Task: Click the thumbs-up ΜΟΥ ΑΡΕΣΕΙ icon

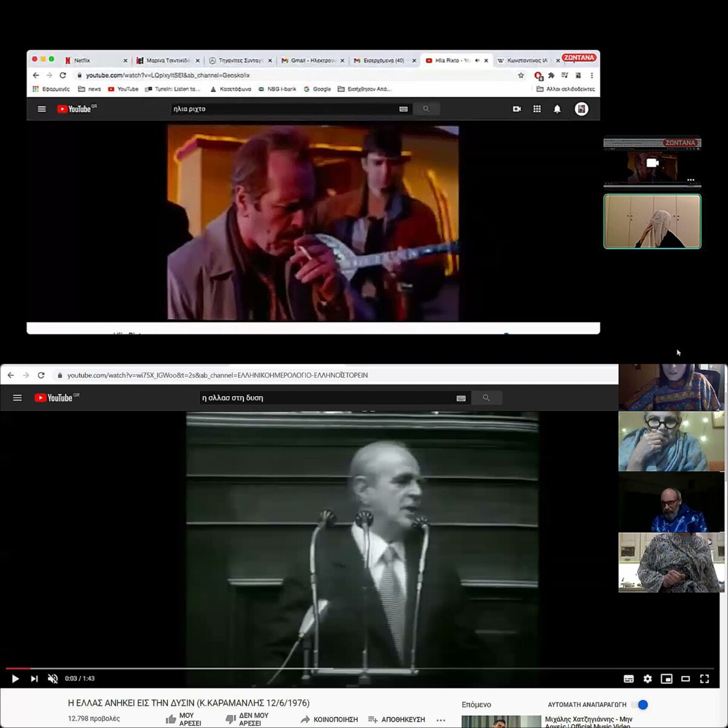Action: click(x=171, y=720)
